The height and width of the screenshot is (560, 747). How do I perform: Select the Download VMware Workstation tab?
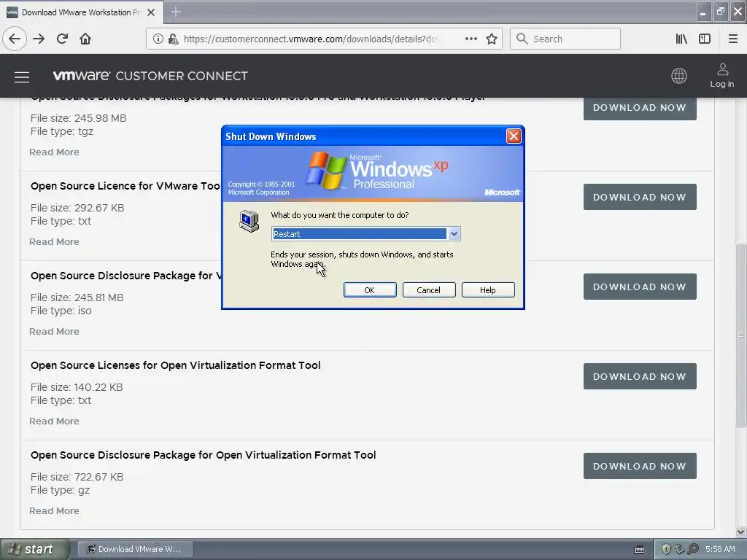(x=81, y=12)
